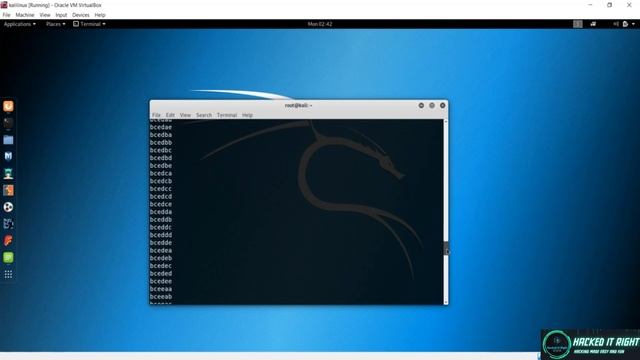Click the terminal scrollbar thumb
The image size is (640, 360).
click(446, 248)
